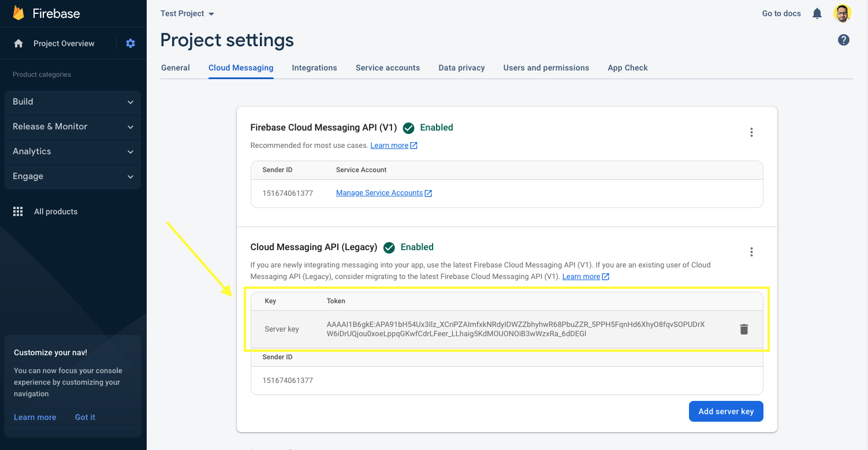
Task: Click the Service Account column header
Action: click(x=362, y=170)
